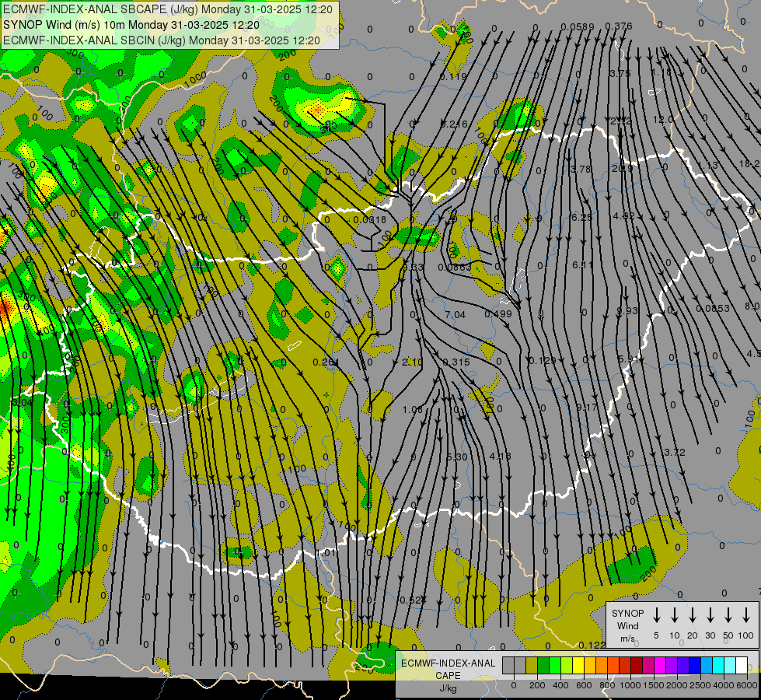Click the 0.122 value beside the wind legend

pos(592,645)
